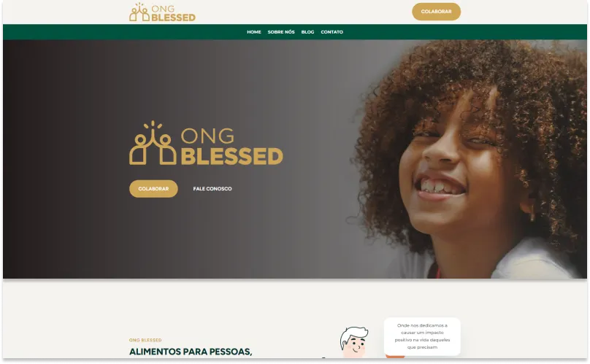Click the large people icon in hero logo
Screen dimensions: 590x364
click(x=153, y=143)
